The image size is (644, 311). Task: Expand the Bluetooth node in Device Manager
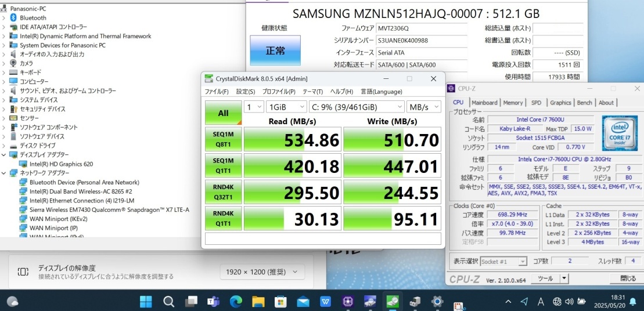pos(3,18)
